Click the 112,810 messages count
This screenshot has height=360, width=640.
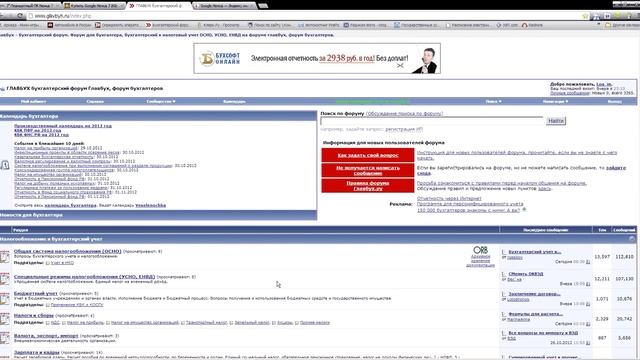click(x=624, y=257)
